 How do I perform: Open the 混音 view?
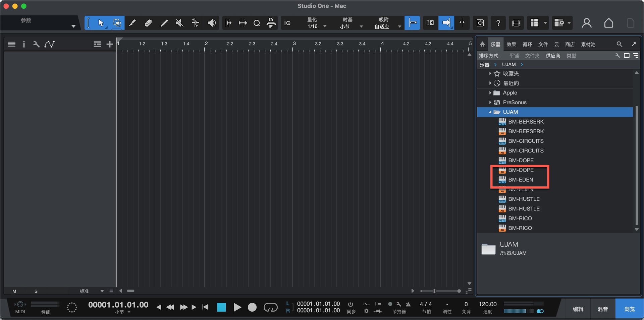pyautogui.click(x=603, y=309)
